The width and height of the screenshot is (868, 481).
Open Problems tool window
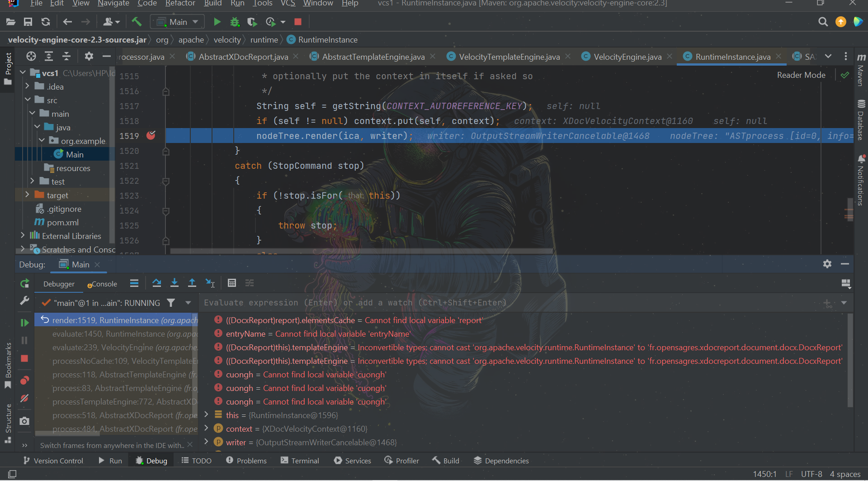[246, 461]
